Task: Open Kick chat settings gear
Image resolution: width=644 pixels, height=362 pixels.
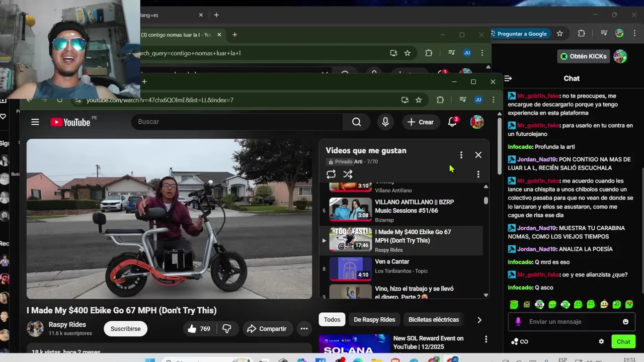Action: click(601, 341)
